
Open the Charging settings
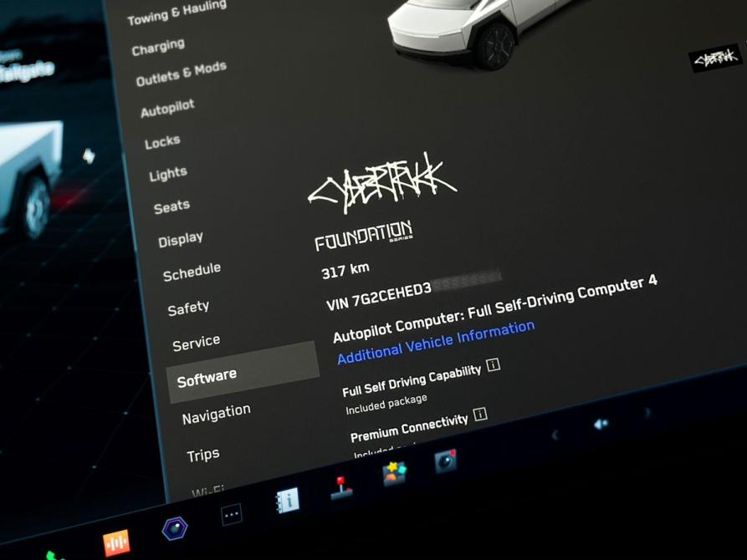tap(158, 47)
